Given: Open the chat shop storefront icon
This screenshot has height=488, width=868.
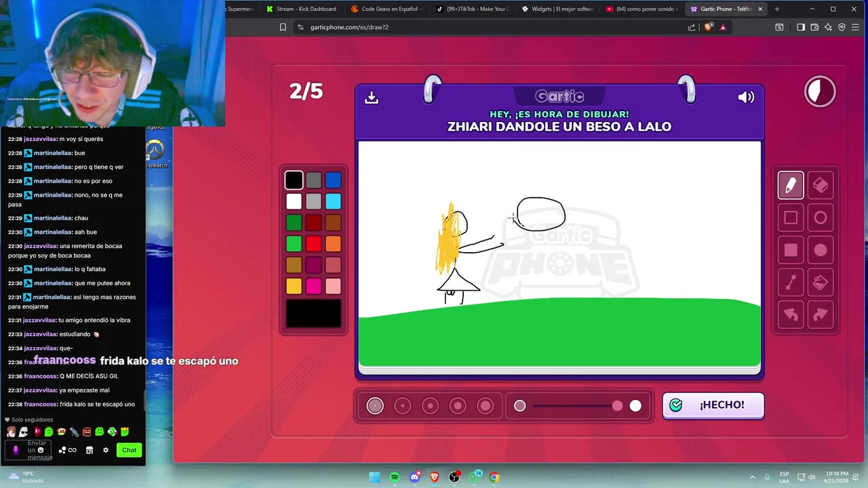Looking at the screenshot, I should (x=89, y=450).
